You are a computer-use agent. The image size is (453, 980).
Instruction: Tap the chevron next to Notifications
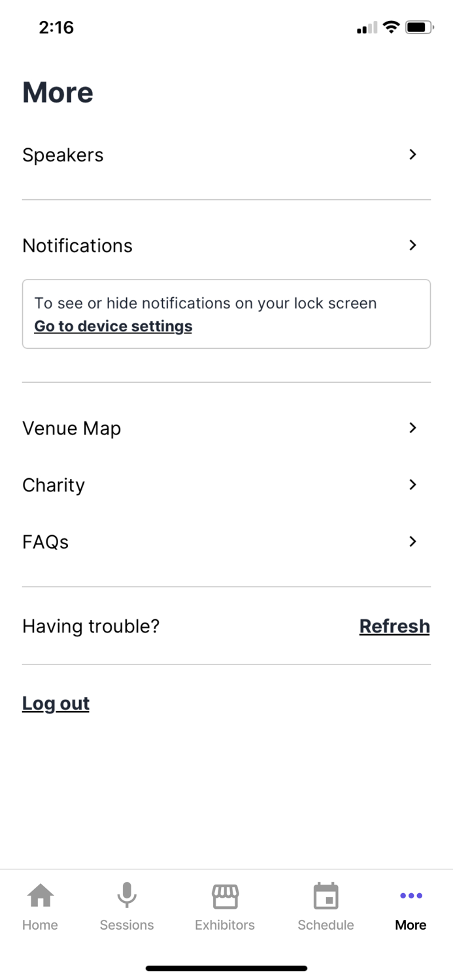tap(412, 245)
